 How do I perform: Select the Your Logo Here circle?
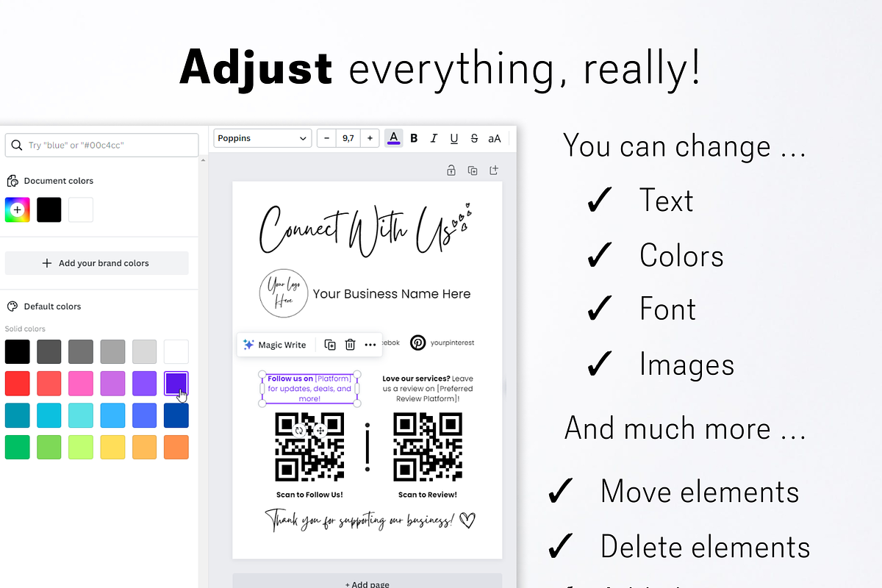[x=283, y=293]
